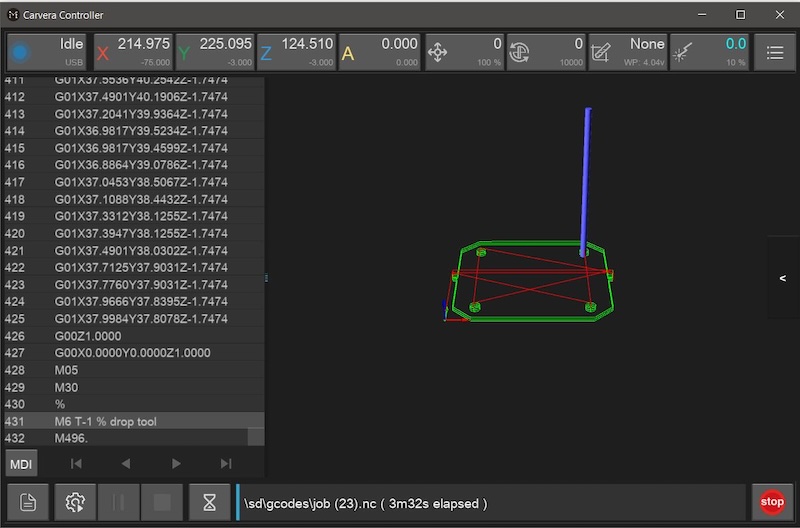Open the X axis position panel
The height and width of the screenshot is (528, 800).
pos(133,53)
